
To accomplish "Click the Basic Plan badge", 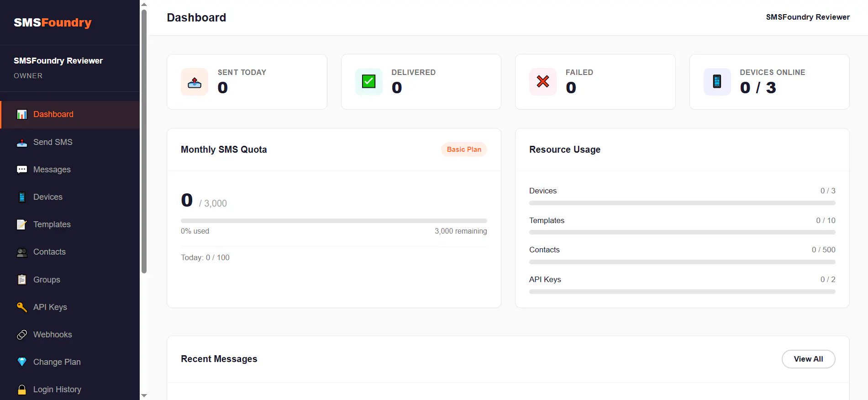I will click(464, 149).
